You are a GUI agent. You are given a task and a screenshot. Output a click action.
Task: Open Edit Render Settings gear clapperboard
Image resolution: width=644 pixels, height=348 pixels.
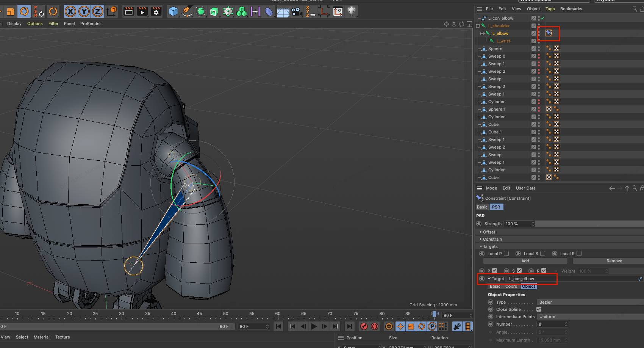[x=156, y=12]
